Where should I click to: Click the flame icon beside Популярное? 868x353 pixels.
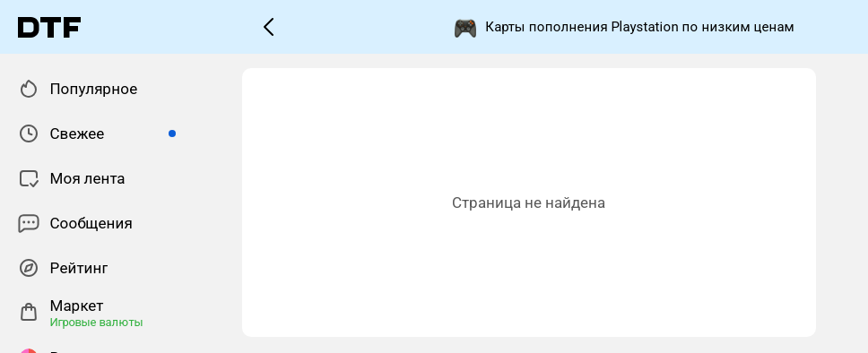28,89
